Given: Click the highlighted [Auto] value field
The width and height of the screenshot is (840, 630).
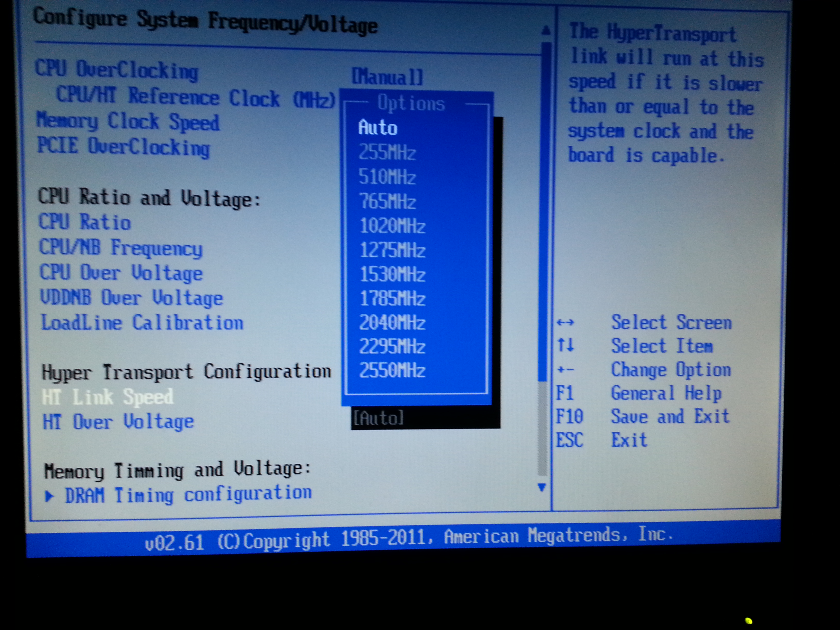Looking at the screenshot, I should pos(379,418).
